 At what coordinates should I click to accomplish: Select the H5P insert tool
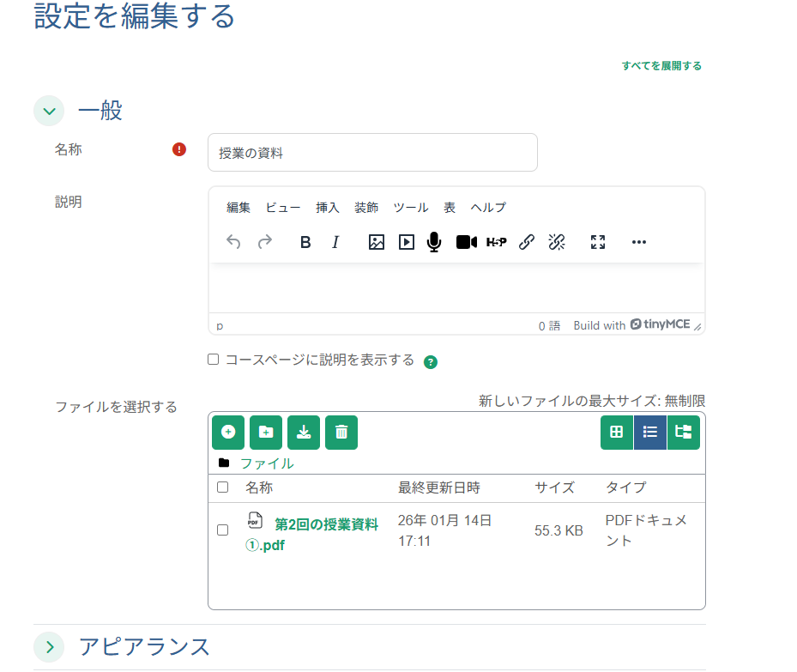[x=496, y=242]
